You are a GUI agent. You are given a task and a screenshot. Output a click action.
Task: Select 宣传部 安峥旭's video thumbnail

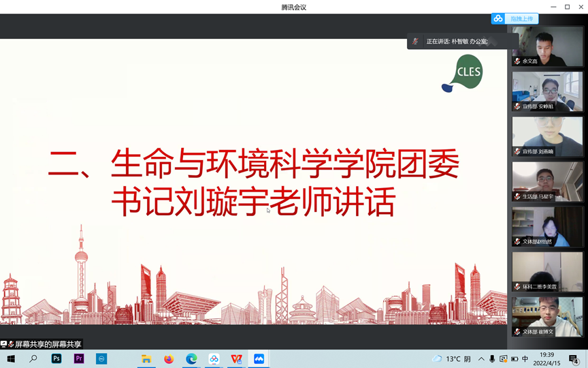coord(547,91)
